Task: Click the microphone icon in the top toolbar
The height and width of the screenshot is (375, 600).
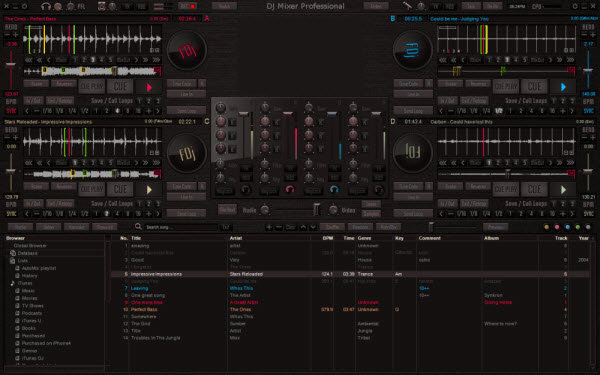Action: tap(407, 6)
